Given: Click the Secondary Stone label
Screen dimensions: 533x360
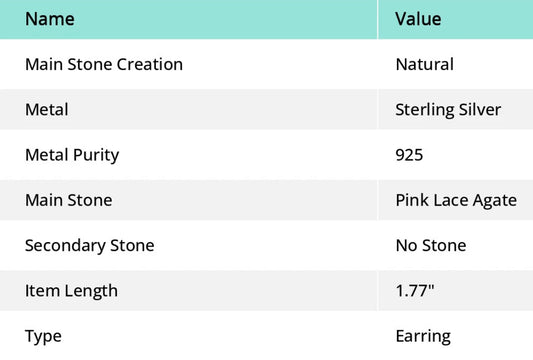Looking at the screenshot, I should [x=90, y=246].
